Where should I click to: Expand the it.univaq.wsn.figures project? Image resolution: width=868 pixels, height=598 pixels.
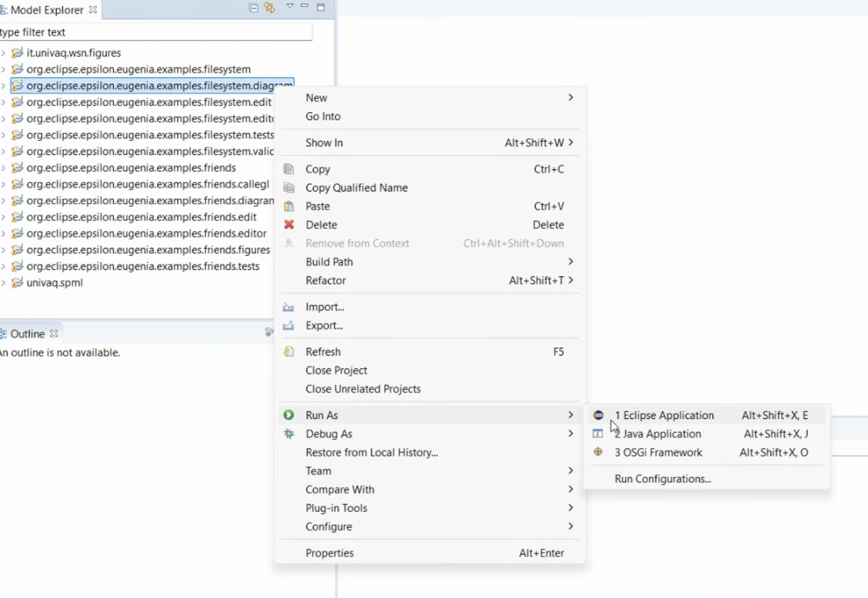coord(4,53)
